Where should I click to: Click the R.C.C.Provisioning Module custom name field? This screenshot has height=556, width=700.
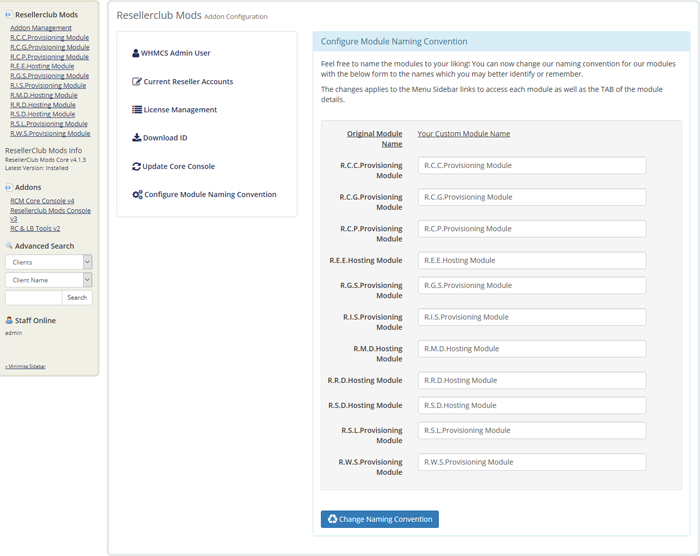532,165
